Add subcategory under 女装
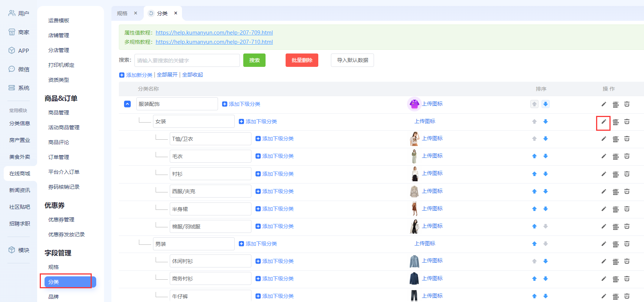This screenshot has height=302, width=644. click(258, 121)
